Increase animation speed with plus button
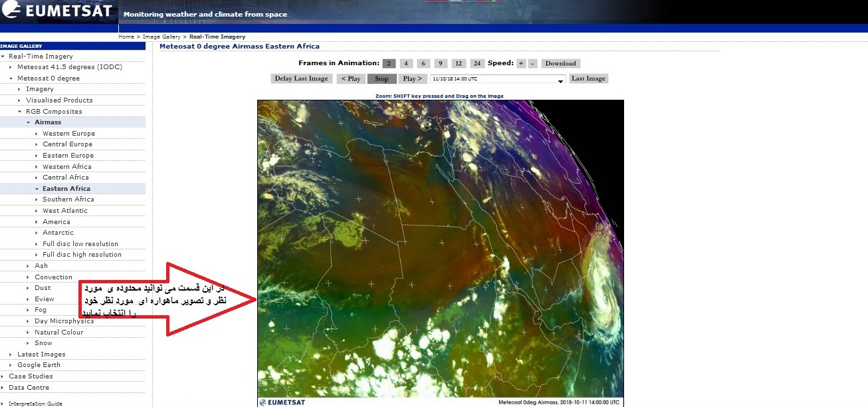The image size is (868, 407). (x=521, y=64)
